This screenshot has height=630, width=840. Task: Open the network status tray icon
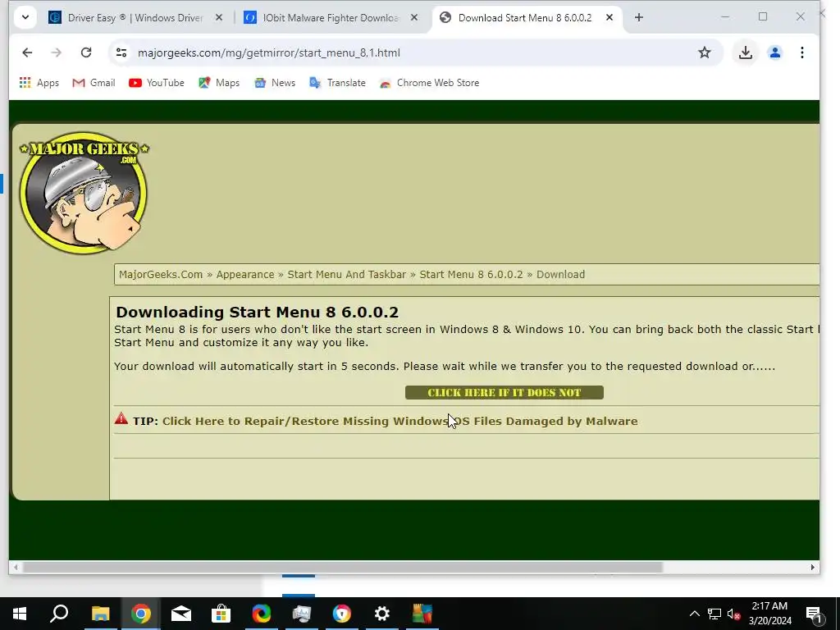714,614
